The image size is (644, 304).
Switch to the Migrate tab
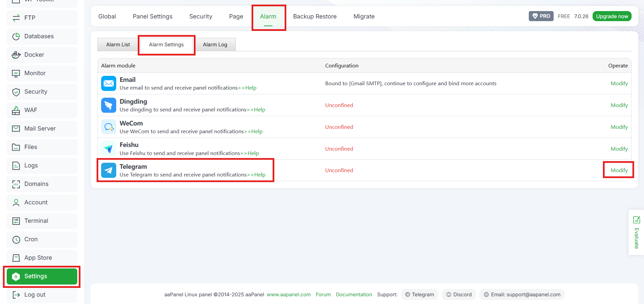(364, 16)
